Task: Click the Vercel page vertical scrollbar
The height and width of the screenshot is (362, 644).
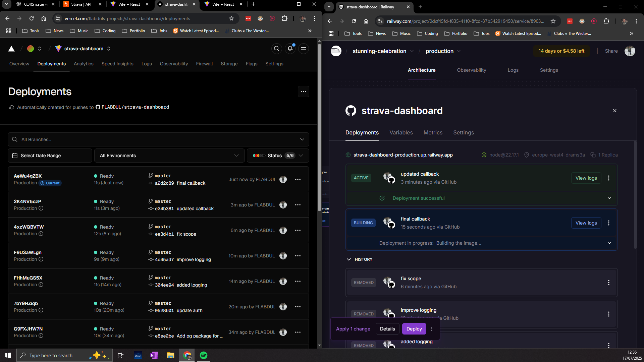Action: click(x=319, y=127)
